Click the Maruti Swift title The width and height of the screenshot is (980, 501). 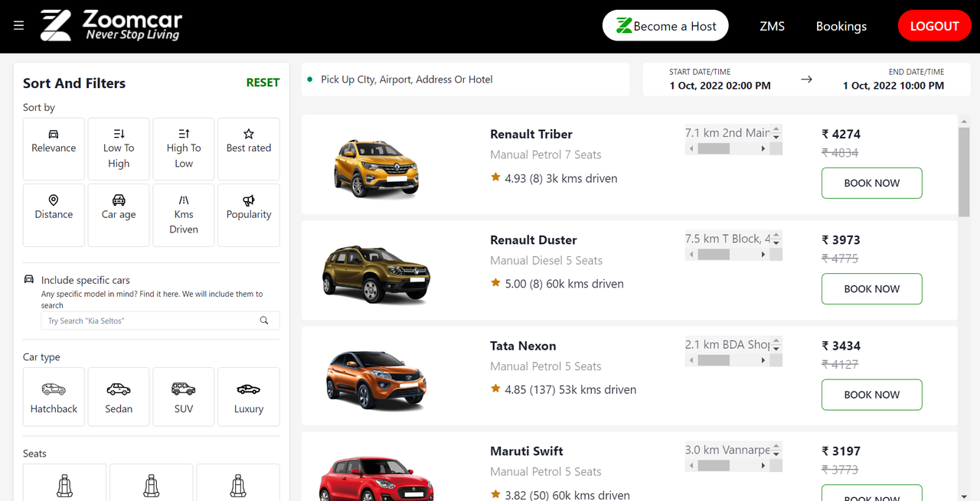[x=527, y=451]
